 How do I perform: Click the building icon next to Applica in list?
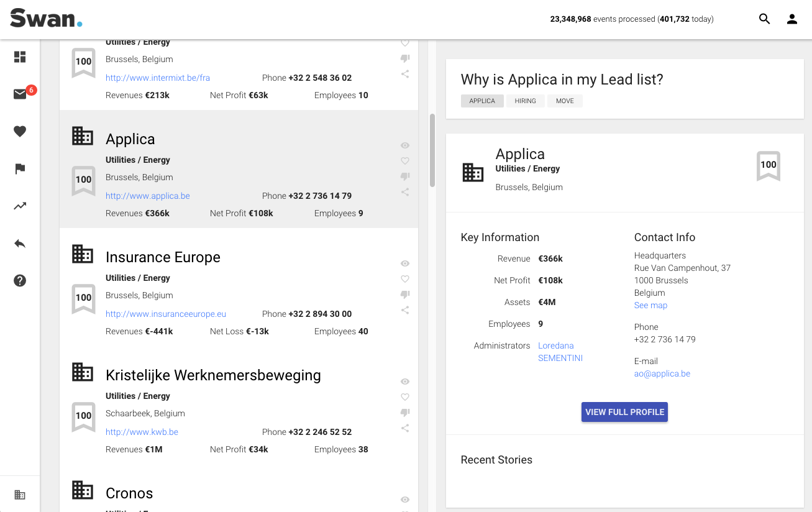pos(83,136)
